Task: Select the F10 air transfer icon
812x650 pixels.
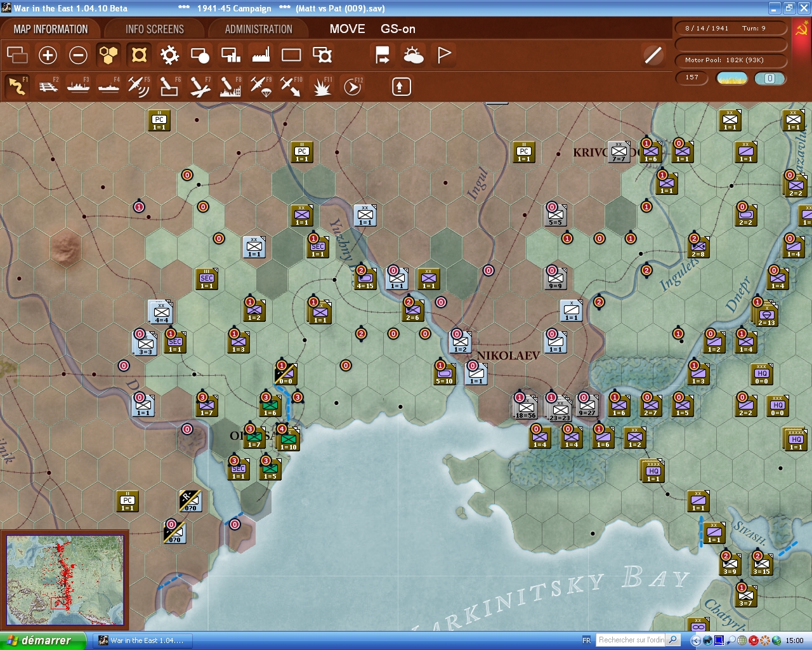Action: point(291,86)
